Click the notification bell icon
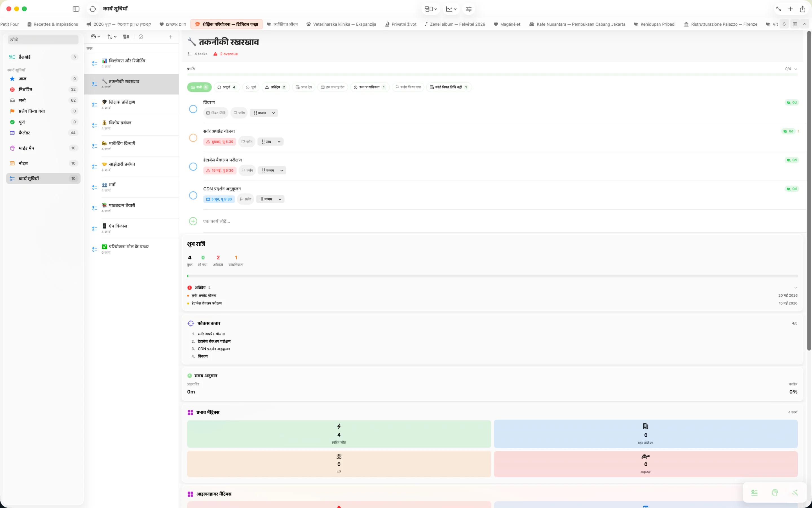This screenshot has height=508, width=812. pyautogui.click(x=784, y=24)
